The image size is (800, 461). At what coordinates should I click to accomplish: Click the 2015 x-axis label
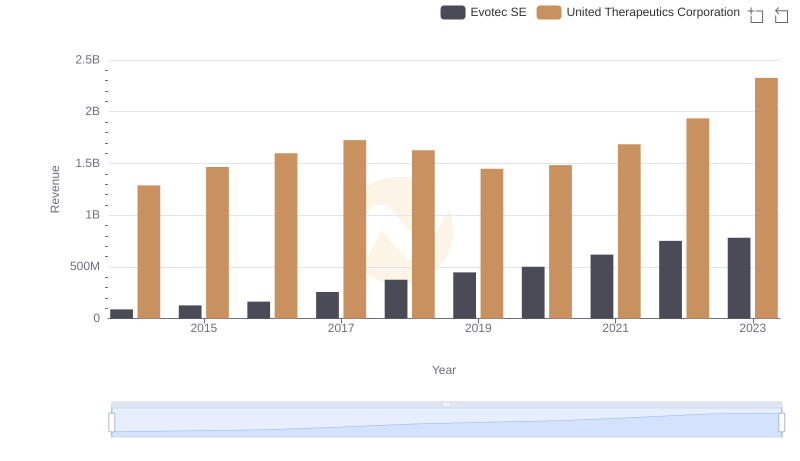(x=204, y=328)
